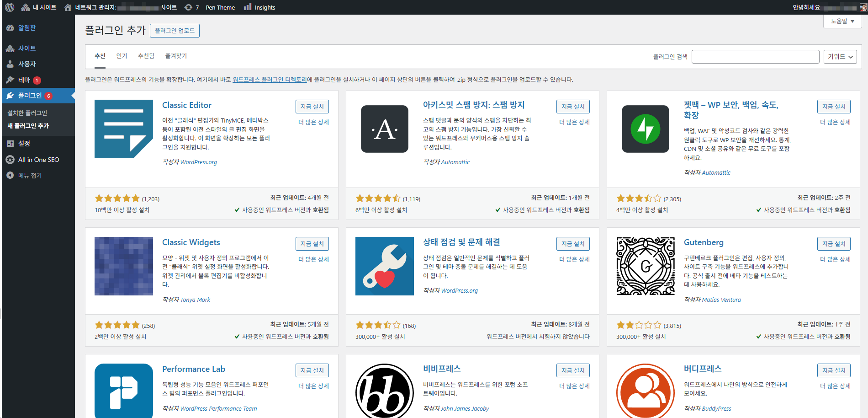Open the 버디프레스 title link
868x418 pixels.
coord(703,369)
